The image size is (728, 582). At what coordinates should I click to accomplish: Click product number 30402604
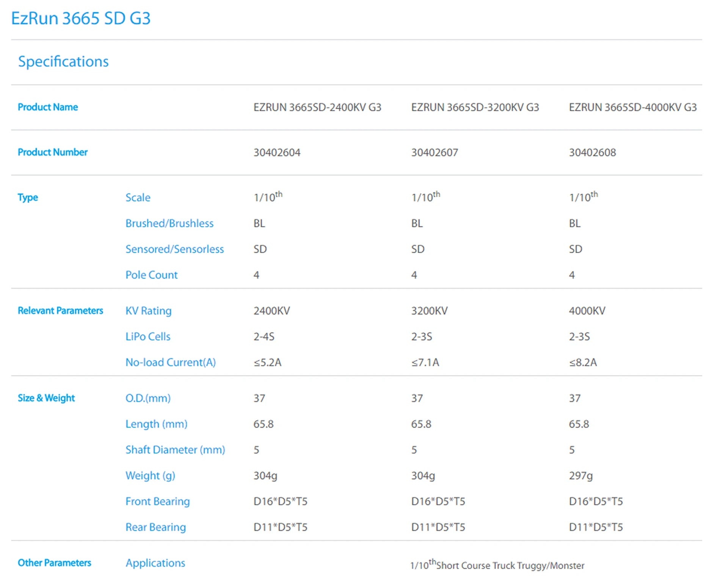tap(277, 152)
